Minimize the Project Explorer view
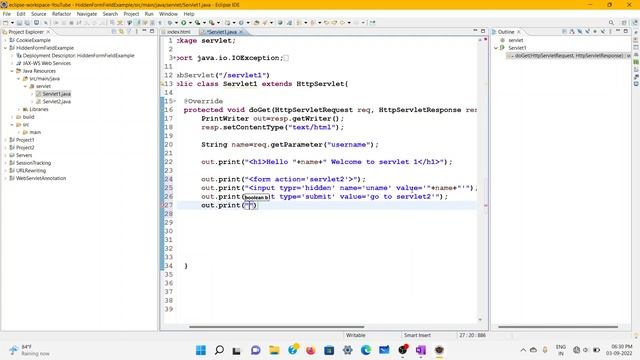 (x=144, y=31)
